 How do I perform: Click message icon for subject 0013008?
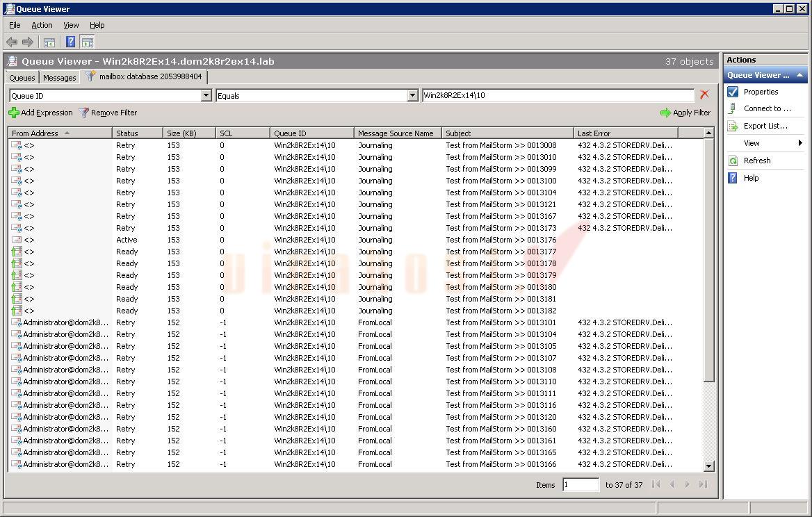pos(17,145)
